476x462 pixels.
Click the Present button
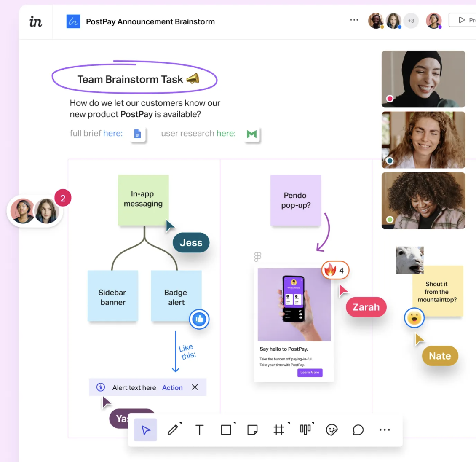tap(463, 20)
